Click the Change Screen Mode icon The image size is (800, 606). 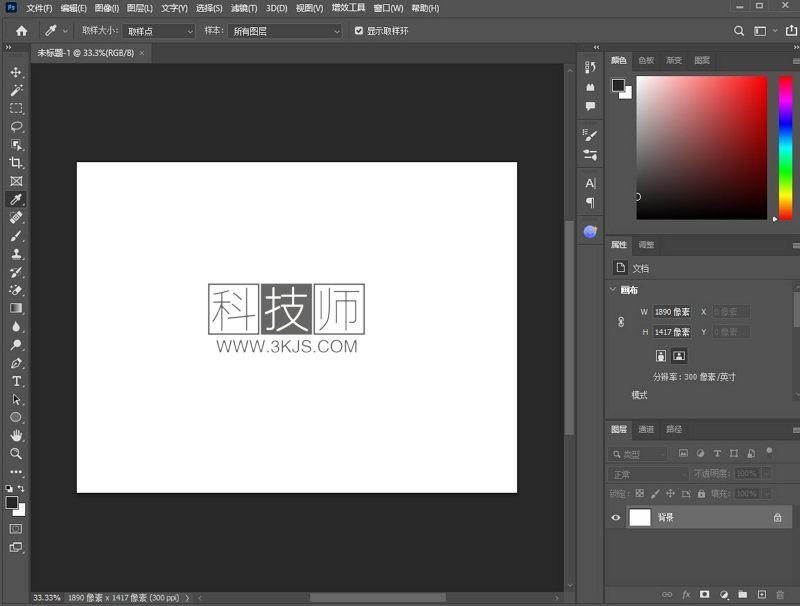click(16, 547)
